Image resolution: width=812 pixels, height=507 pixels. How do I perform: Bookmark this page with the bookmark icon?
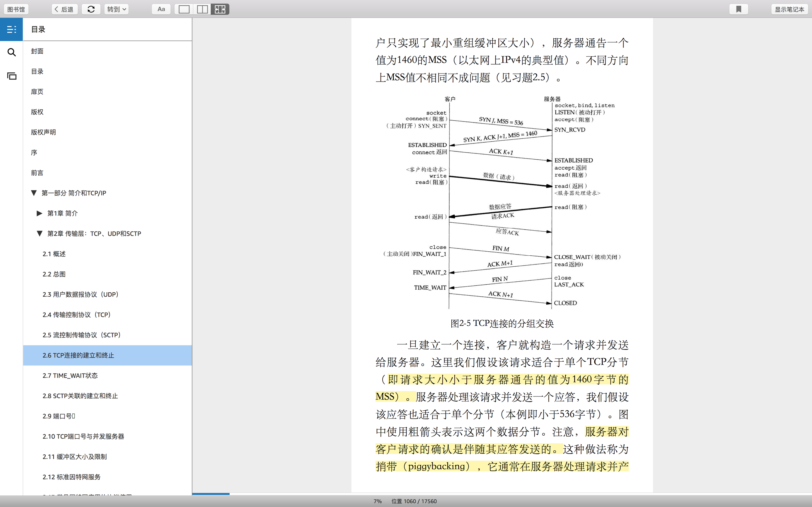[738, 9]
